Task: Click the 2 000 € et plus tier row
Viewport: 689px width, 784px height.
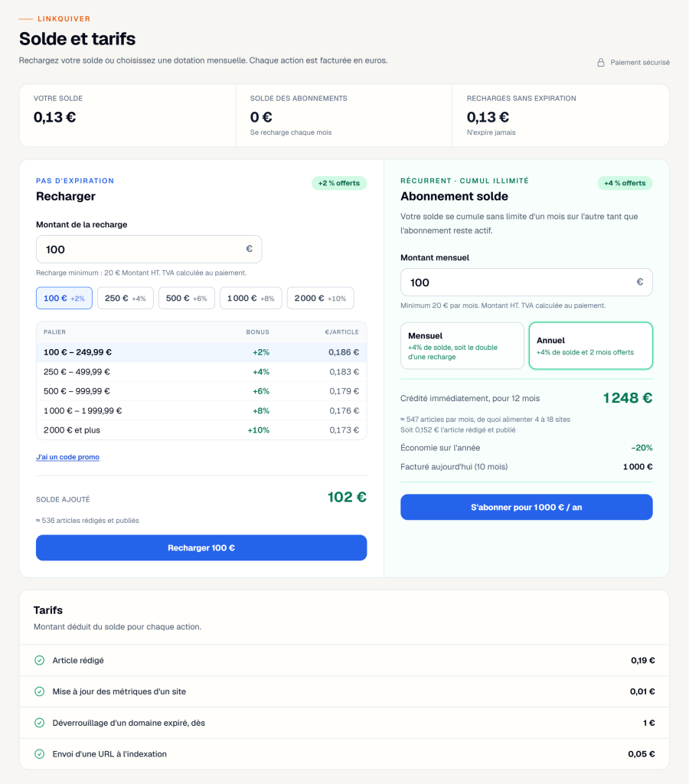Action: 201,430
